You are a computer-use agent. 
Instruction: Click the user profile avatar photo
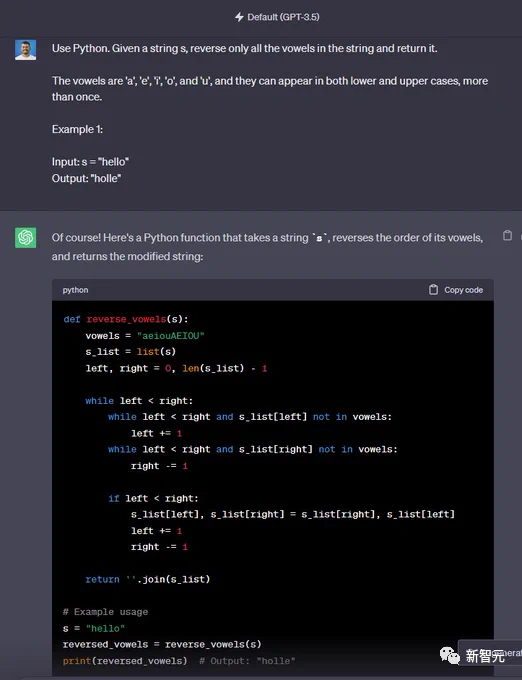click(x=26, y=50)
